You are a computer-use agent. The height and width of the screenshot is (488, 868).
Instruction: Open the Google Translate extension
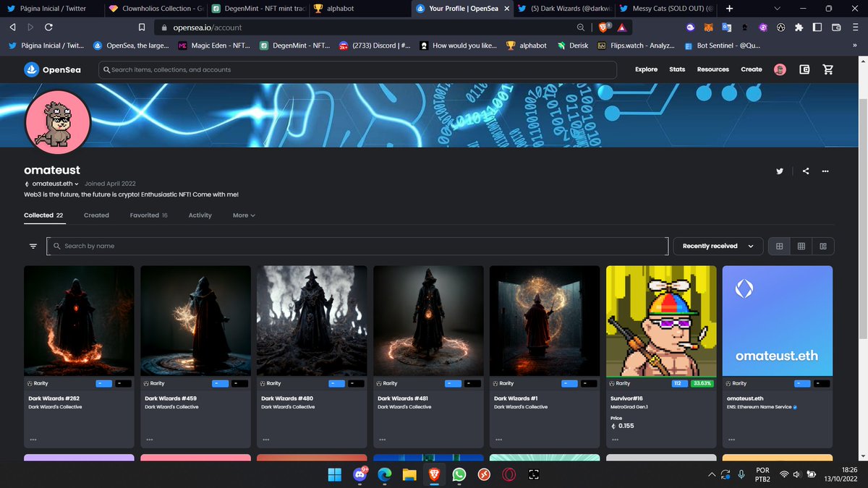pyautogui.click(x=727, y=27)
